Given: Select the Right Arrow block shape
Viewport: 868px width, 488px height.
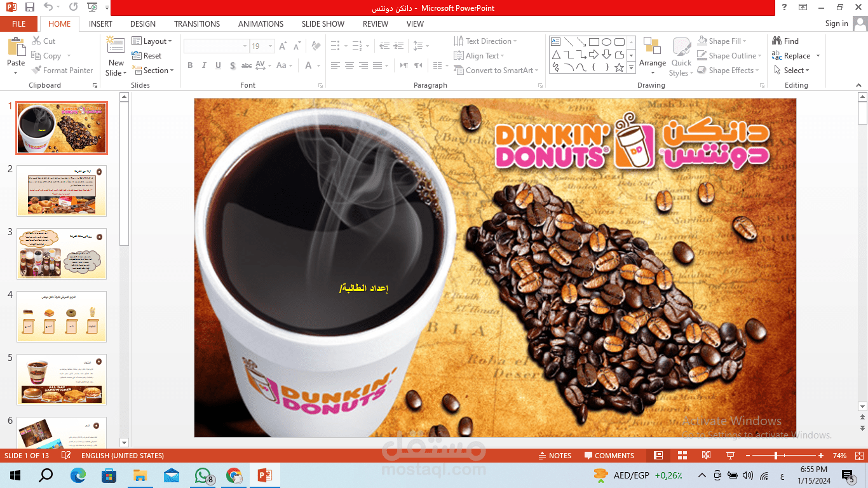Looking at the screenshot, I should coord(593,55).
